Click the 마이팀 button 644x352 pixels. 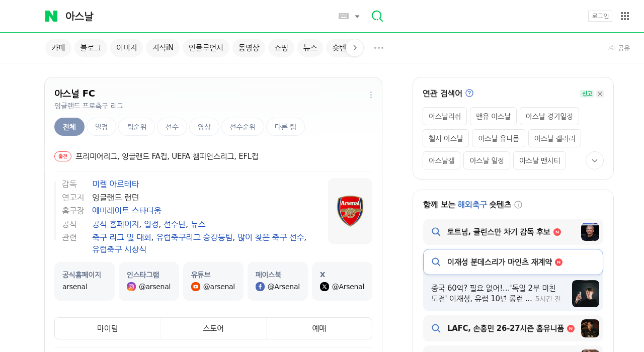tap(107, 328)
